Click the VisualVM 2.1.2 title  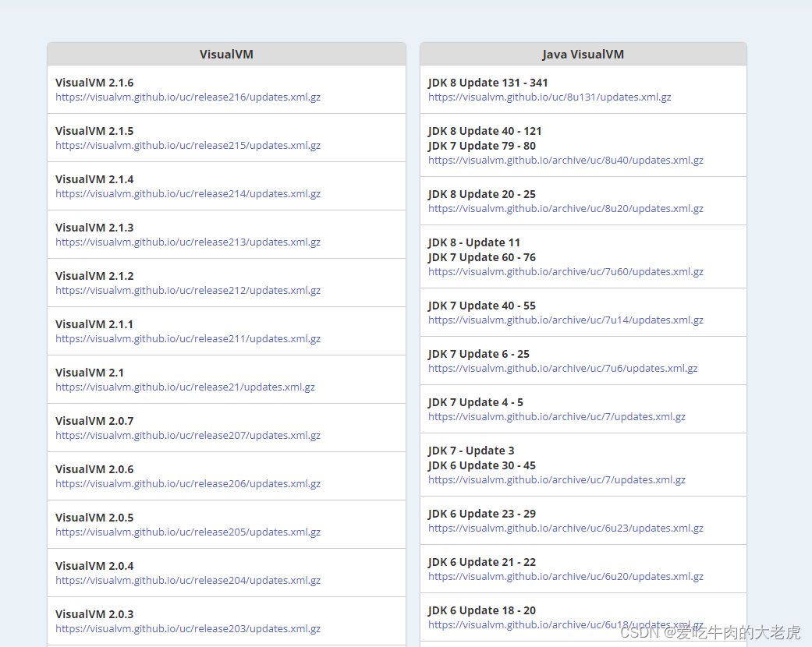click(94, 276)
